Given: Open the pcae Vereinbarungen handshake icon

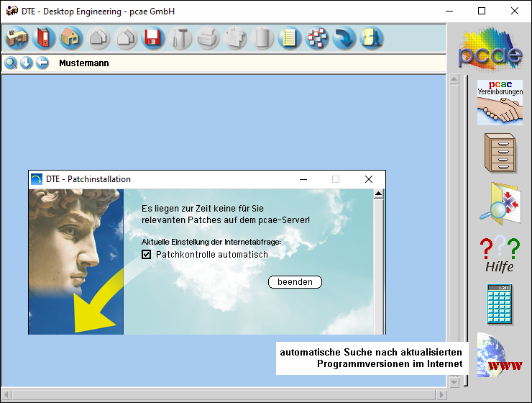Looking at the screenshot, I should click(x=499, y=103).
